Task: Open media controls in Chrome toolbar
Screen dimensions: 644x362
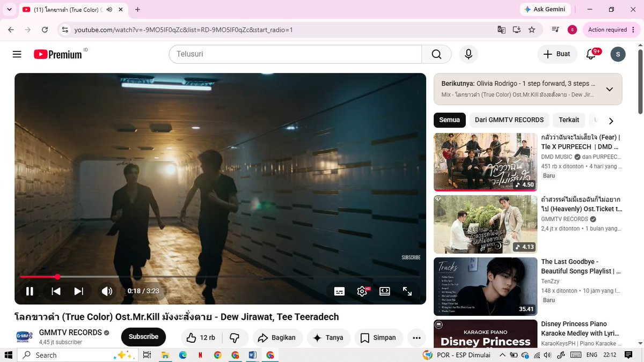Action: coord(556,30)
